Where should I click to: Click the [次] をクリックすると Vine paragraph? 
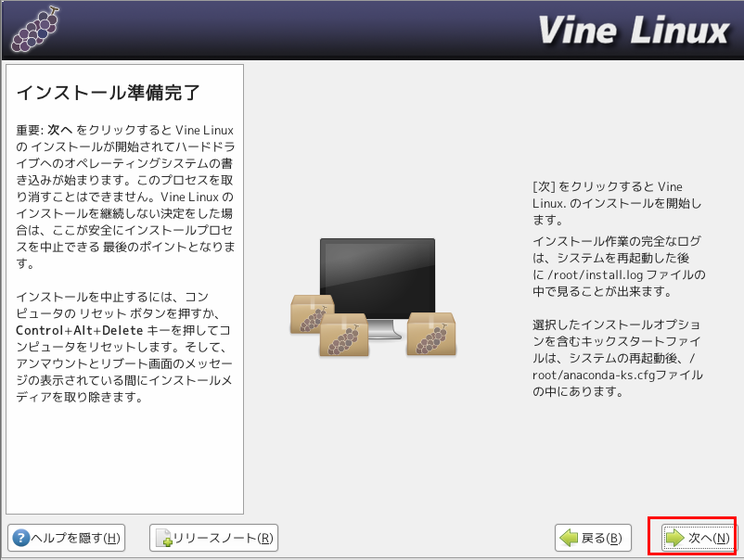click(617, 203)
